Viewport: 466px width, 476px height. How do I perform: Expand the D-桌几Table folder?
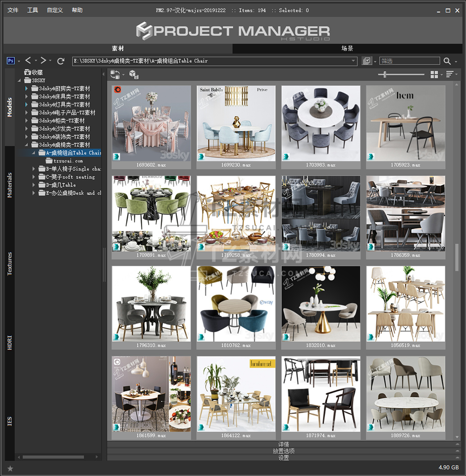(x=34, y=185)
